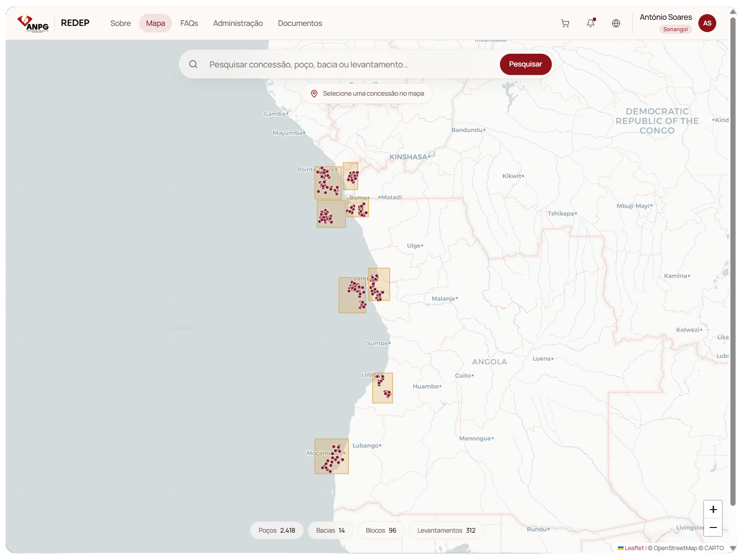
Task: Zoom in with the plus button
Action: tap(713, 510)
